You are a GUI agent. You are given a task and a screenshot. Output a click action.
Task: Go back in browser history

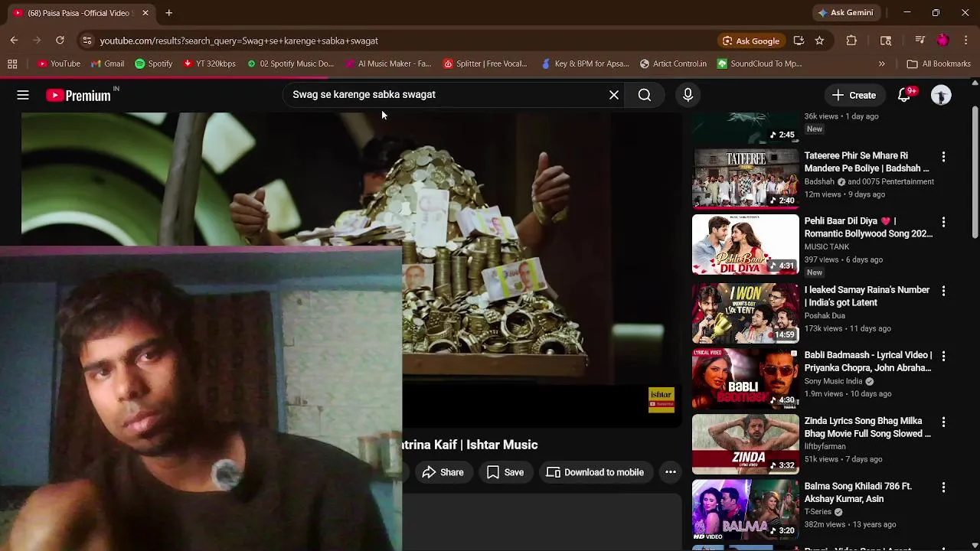[x=14, y=41]
